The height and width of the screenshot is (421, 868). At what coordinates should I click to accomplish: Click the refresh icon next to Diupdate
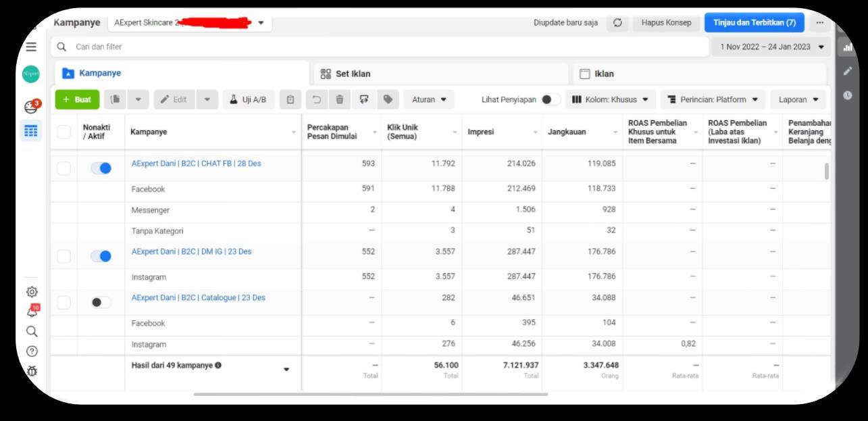[x=617, y=22]
